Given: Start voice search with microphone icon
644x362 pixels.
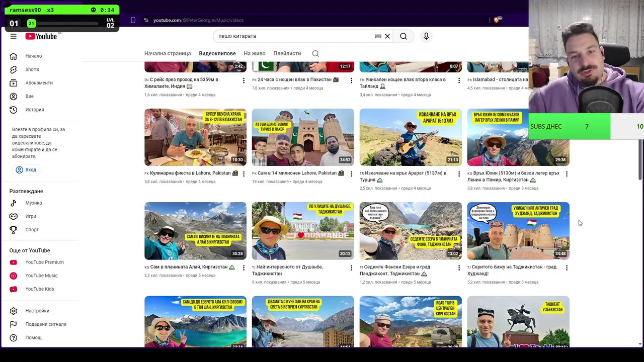Looking at the screenshot, I should pyautogui.click(x=426, y=36).
